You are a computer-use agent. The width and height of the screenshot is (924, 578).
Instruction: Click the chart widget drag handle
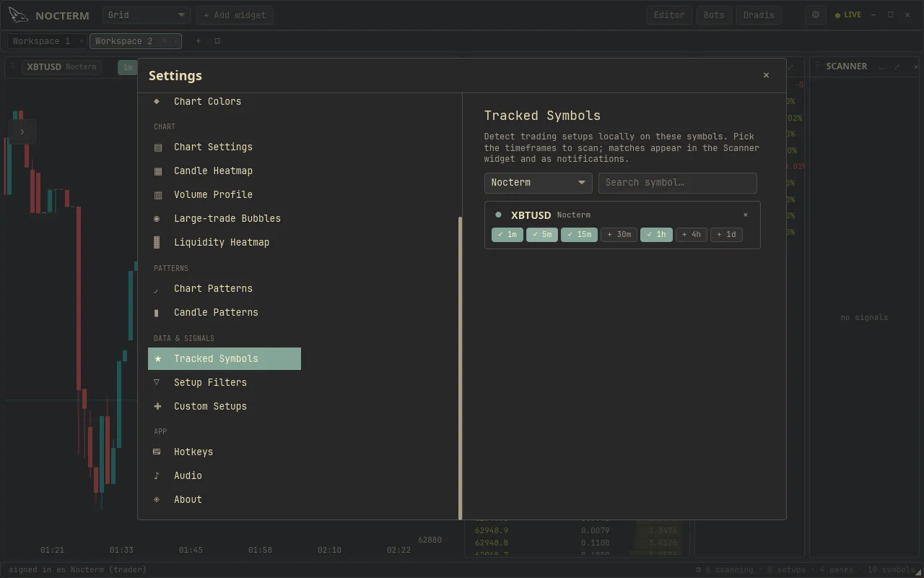click(x=13, y=66)
